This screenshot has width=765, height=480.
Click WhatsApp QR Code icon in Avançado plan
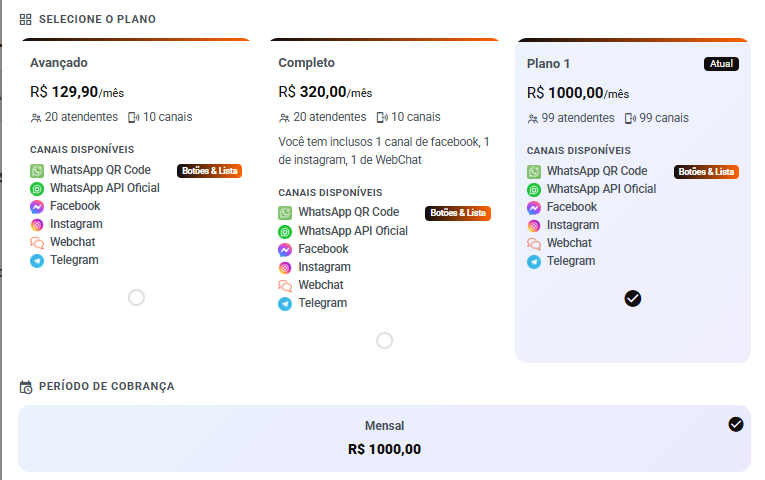tap(37, 171)
